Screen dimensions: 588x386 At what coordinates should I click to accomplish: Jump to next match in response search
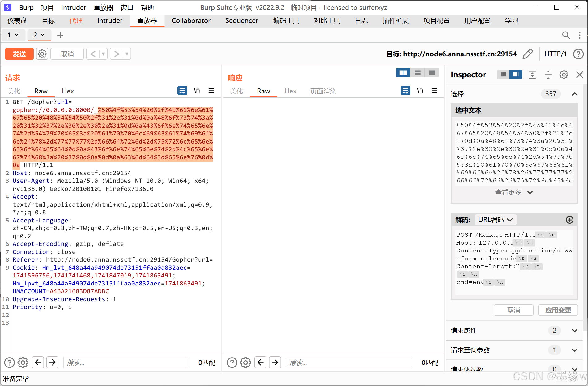(275, 362)
